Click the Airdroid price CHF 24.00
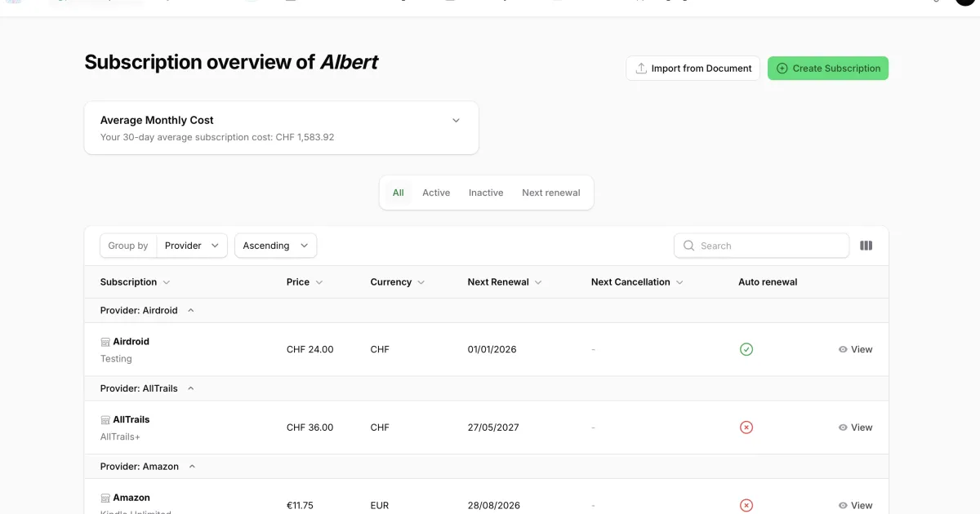Viewport: 980px width, 514px height. (x=310, y=349)
